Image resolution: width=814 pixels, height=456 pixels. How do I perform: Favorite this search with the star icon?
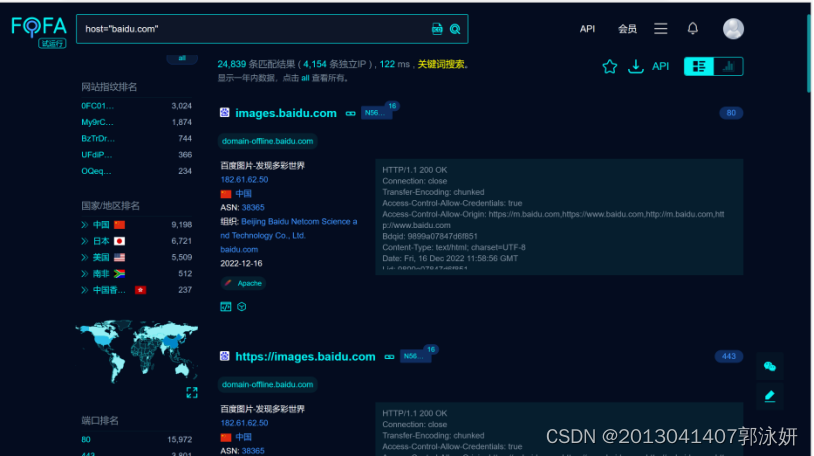609,66
